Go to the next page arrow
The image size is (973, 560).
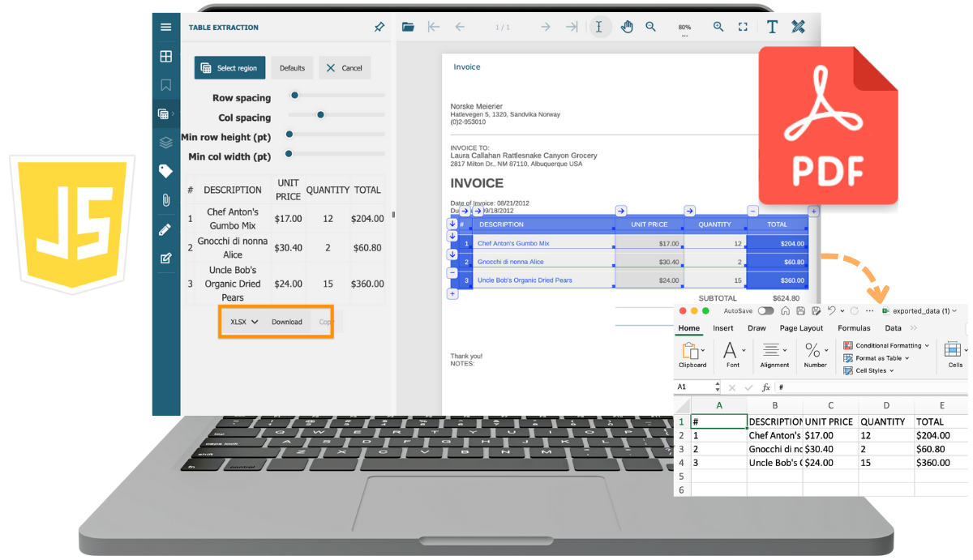[x=546, y=27]
